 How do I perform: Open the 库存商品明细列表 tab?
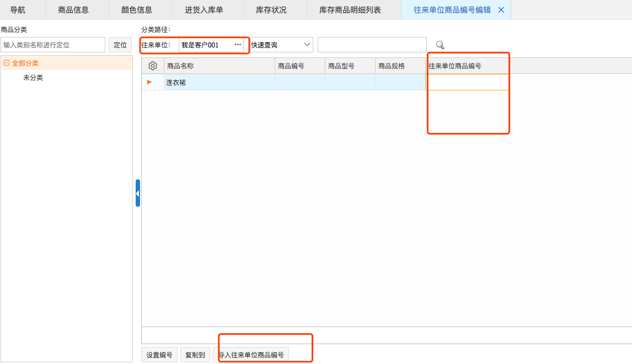(x=353, y=9)
